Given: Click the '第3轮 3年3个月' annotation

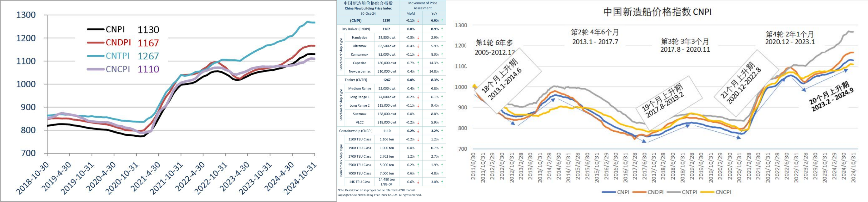Looking at the screenshot, I should 685,42.
